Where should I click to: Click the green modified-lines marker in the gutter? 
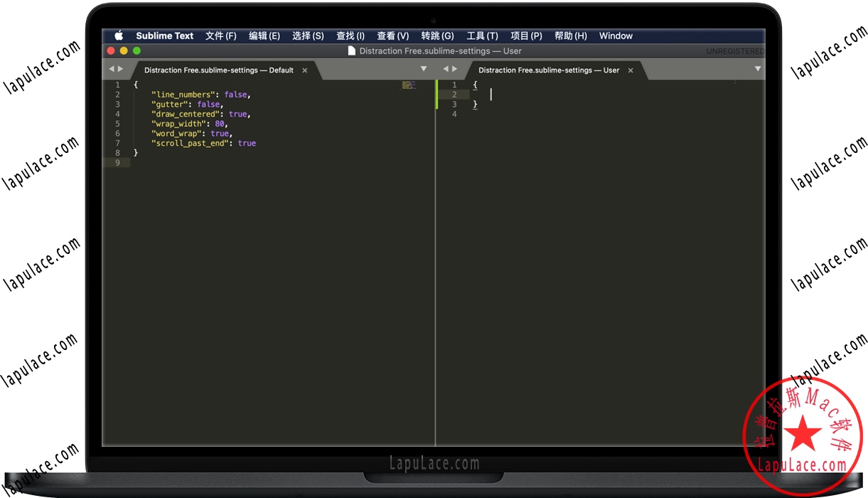pos(436,94)
